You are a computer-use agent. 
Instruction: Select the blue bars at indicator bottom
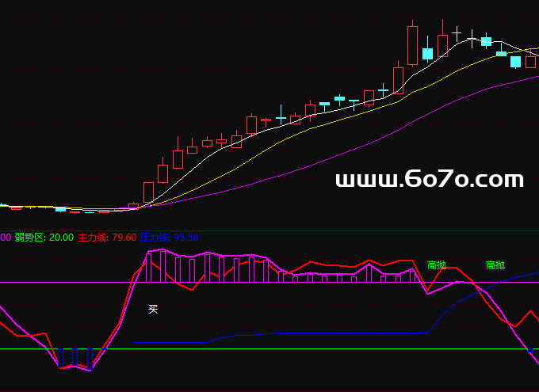click(75, 358)
